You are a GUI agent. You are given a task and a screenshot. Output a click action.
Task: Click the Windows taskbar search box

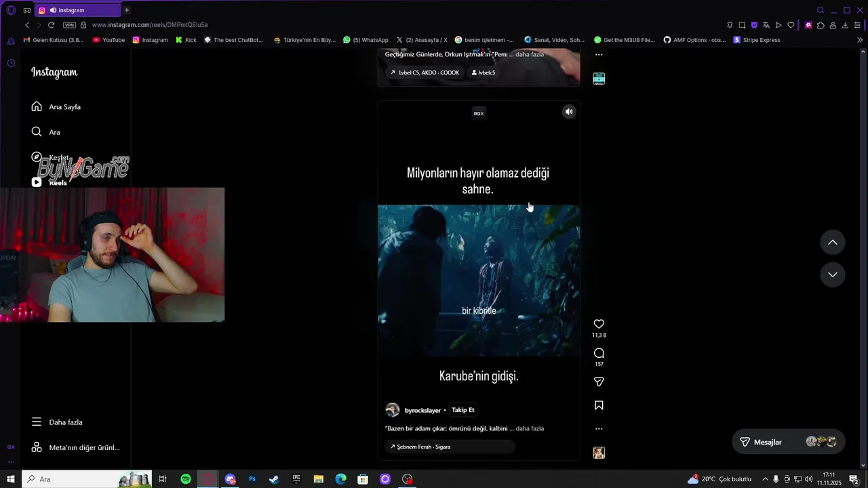(x=87, y=479)
